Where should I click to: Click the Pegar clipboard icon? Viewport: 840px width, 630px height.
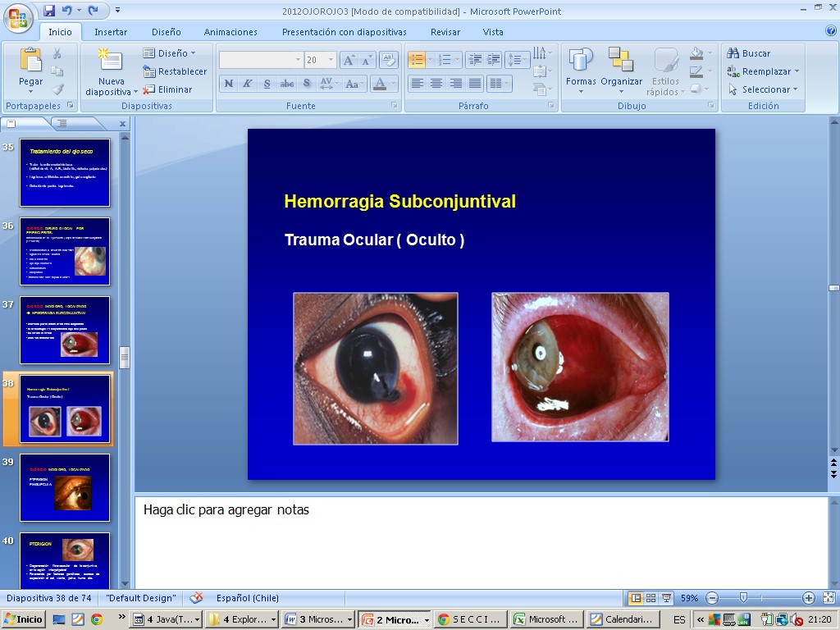coord(30,62)
